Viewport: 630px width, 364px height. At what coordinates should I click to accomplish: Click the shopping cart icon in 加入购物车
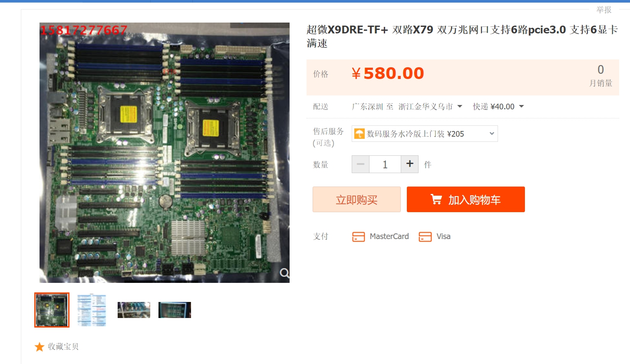(x=436, y=200)
